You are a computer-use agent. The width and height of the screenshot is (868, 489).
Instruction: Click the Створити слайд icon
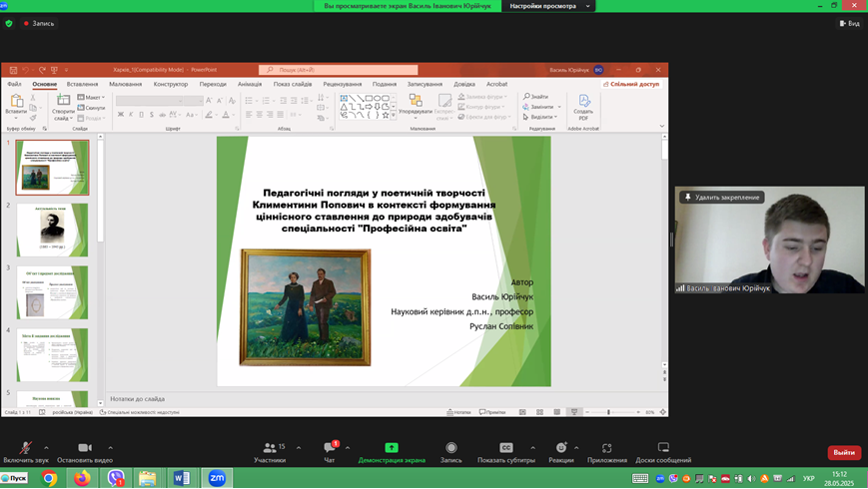(x=64, y=100)
